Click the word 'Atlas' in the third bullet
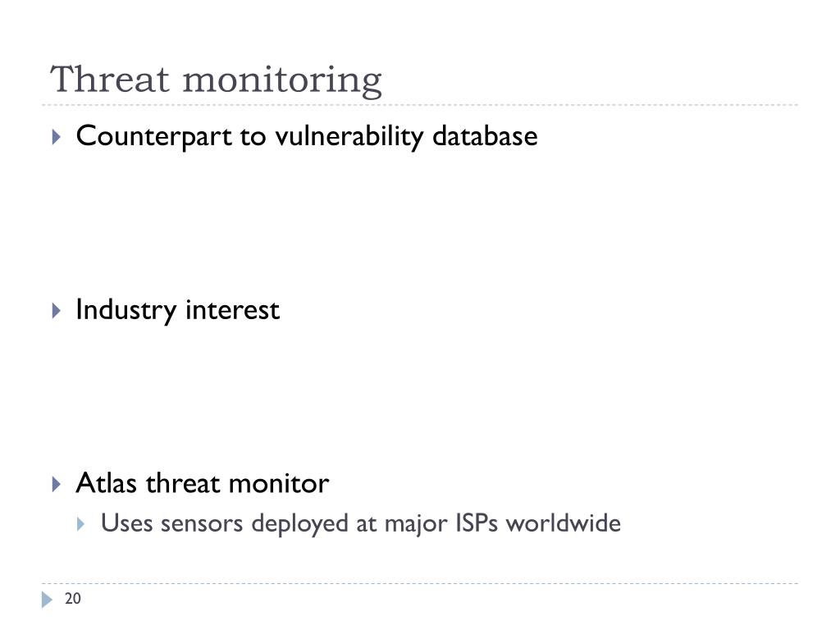840x630 pixels. tap(106, 482)
